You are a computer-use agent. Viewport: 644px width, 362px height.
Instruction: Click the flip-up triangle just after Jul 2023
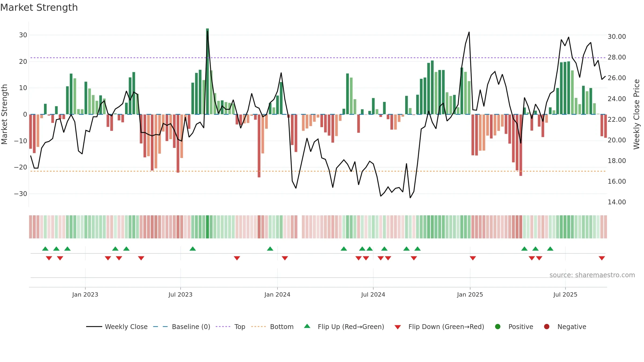[193, 249]
